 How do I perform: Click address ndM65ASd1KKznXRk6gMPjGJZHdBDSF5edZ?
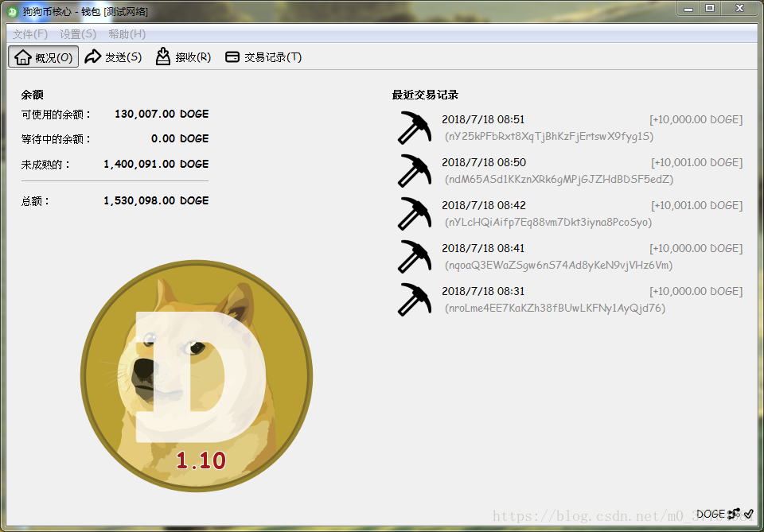pos(559,179)
